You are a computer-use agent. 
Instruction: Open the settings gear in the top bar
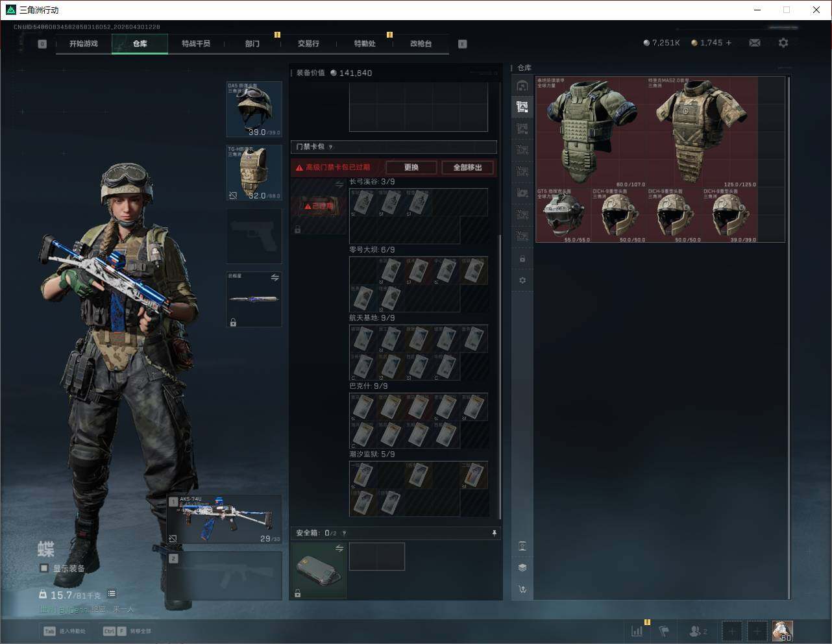point(783,43)
